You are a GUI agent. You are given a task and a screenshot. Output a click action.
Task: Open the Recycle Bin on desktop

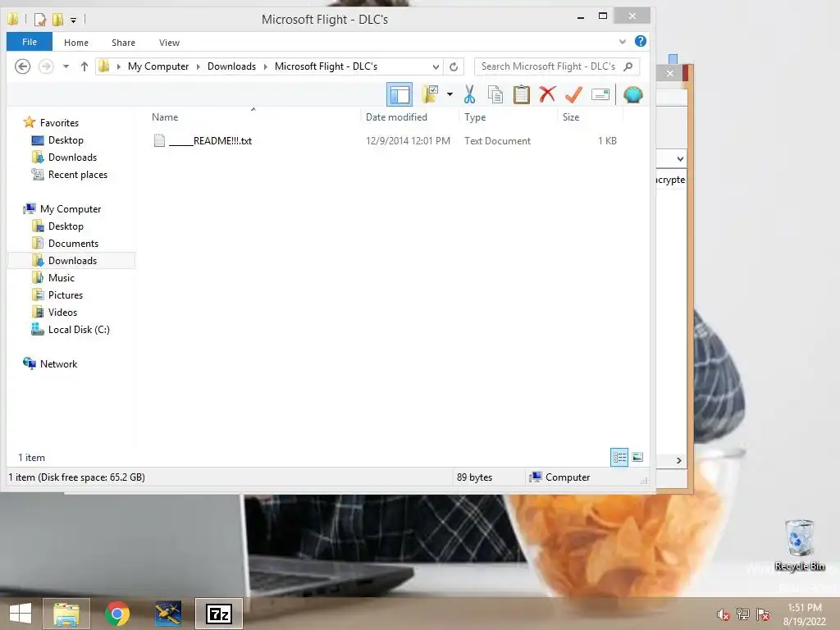click(799, 546)
